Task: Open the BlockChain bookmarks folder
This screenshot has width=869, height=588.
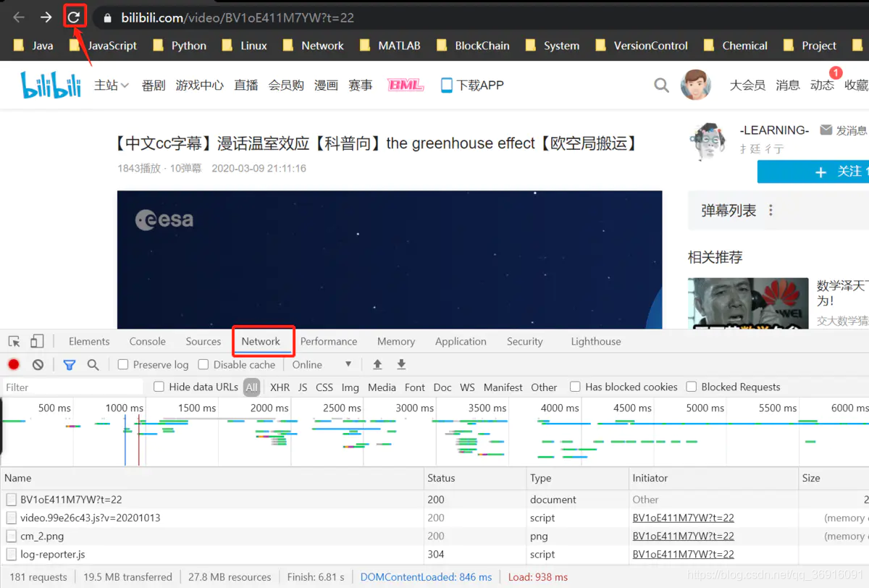Action: pyautogui.click(x=473, y=46)
